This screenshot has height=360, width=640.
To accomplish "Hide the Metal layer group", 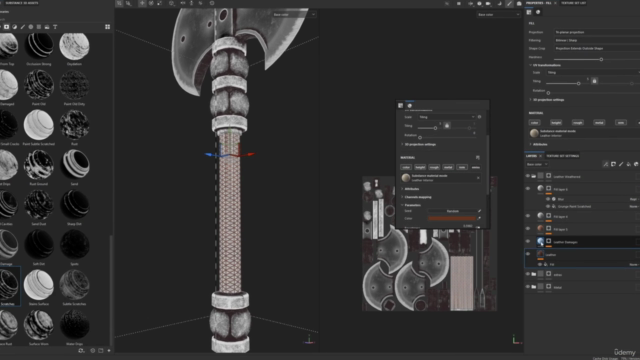I will coord(528,287).
